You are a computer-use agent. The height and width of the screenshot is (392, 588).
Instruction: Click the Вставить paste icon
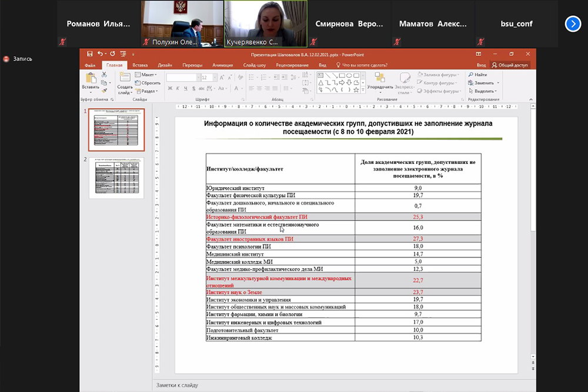tap(91, 81)
